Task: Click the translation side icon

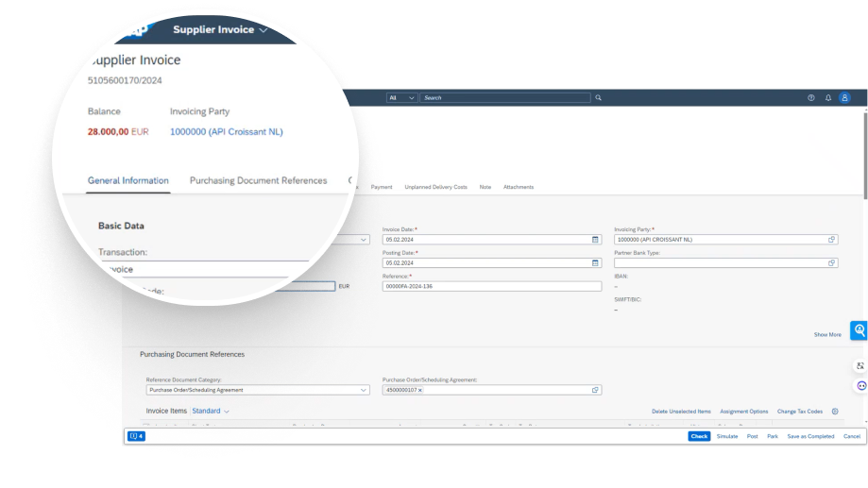Action: 860,365
